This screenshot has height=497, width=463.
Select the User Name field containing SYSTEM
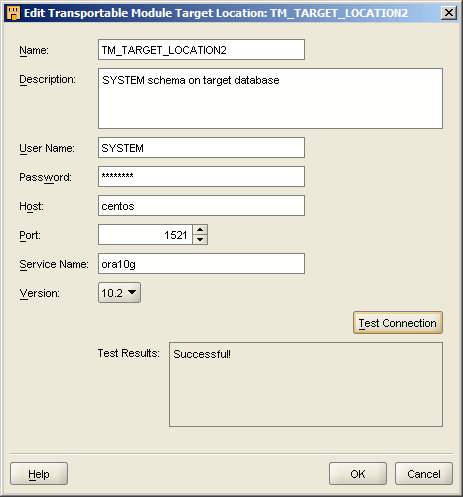tap(201, 148)
